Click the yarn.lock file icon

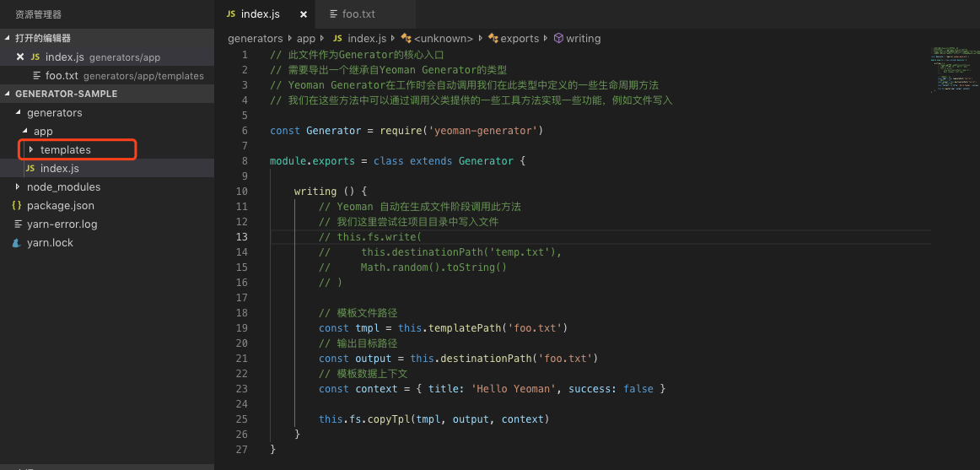[17, 243]
